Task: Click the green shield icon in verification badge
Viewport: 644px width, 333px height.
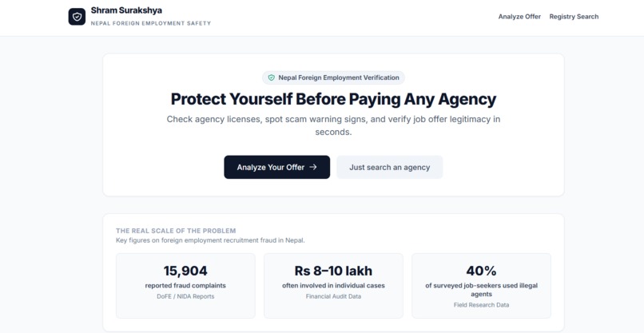Action: click(x=271, y=77)
